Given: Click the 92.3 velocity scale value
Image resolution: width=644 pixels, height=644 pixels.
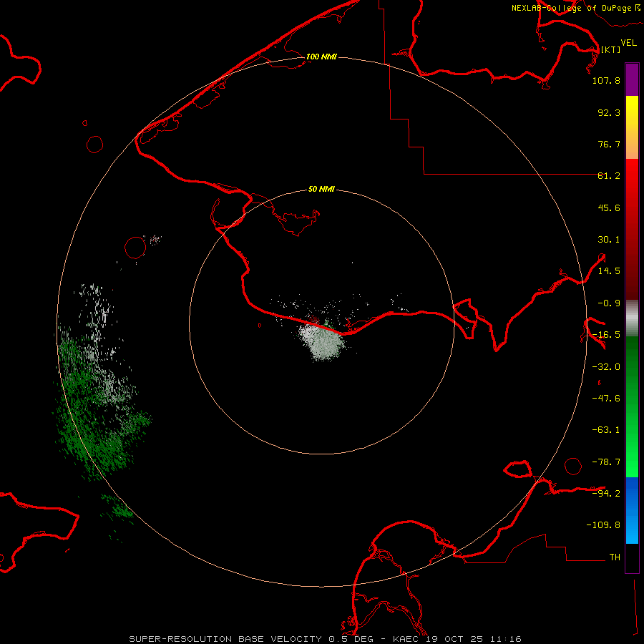Looking at the screenshot, I should tap(609, 112).
